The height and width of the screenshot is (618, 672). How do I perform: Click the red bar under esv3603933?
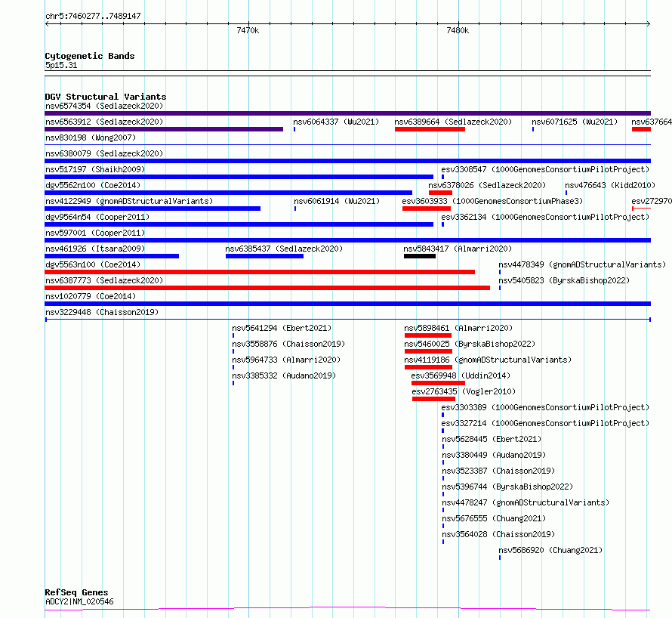(427, 209)
